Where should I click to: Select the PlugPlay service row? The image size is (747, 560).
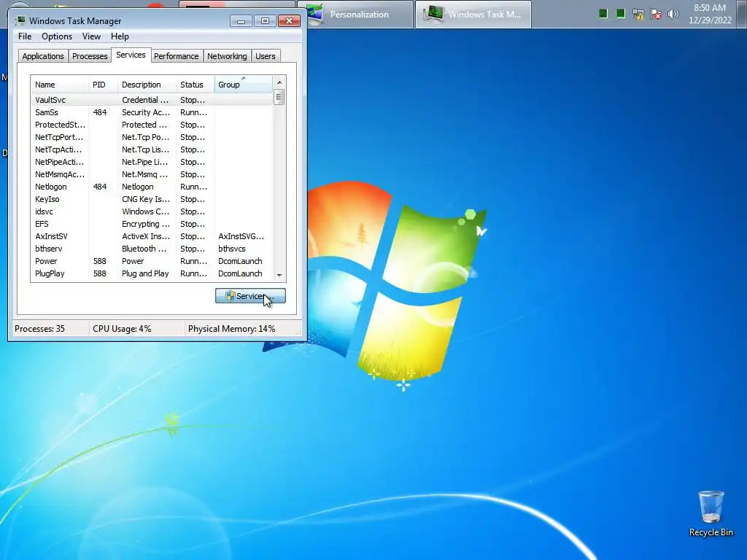(x=152, y=273)
